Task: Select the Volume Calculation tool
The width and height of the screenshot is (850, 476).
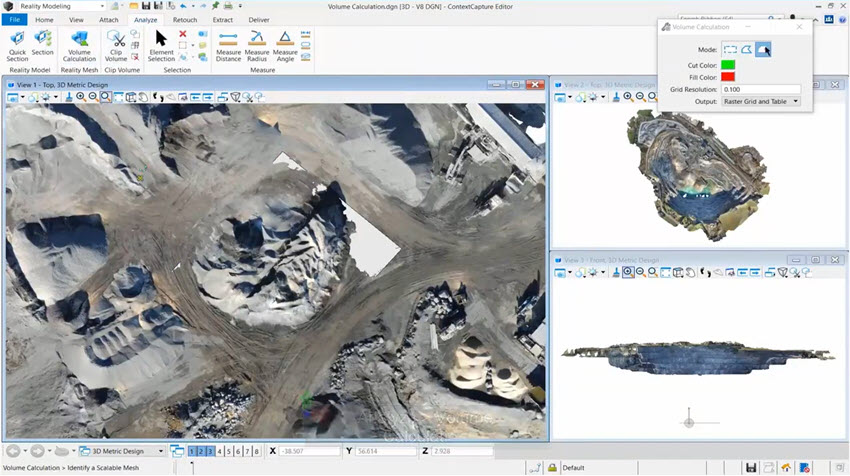Action: tap(79, 45)
